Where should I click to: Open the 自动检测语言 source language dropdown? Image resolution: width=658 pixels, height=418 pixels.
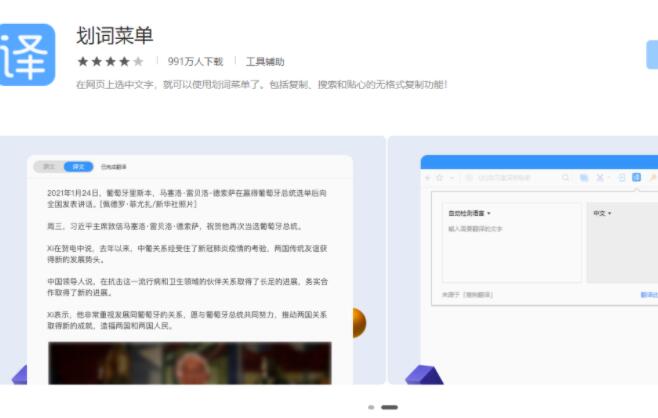(469, 213)
